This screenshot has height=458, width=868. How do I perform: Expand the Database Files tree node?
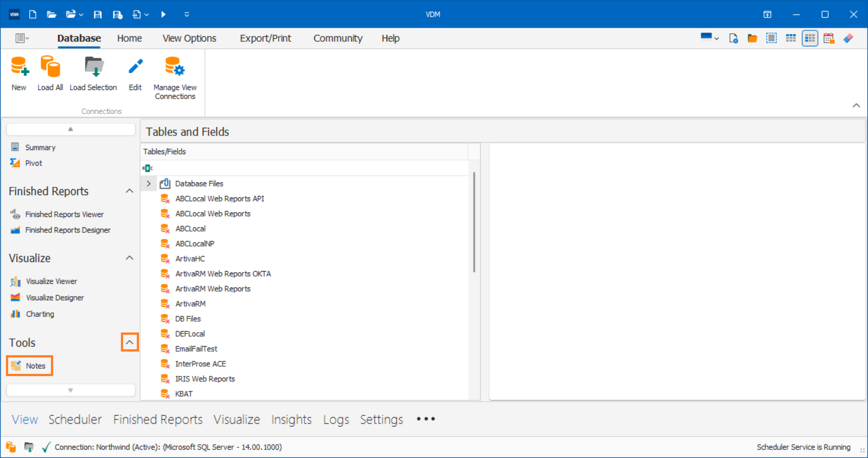pos(149,184)
